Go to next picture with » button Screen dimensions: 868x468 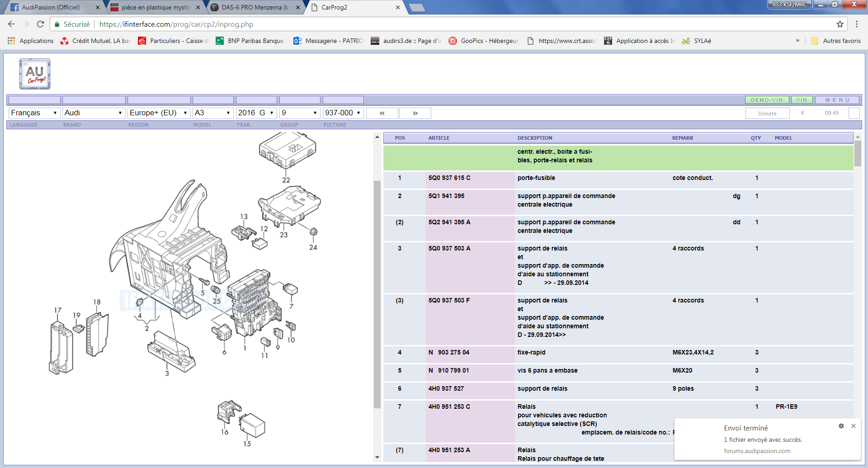[x=415, y=113]
